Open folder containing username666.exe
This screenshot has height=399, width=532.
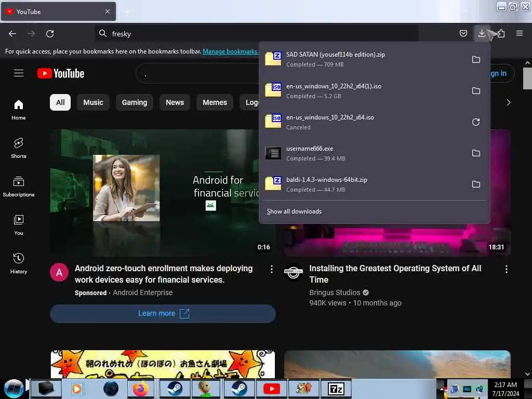point(476,153)
